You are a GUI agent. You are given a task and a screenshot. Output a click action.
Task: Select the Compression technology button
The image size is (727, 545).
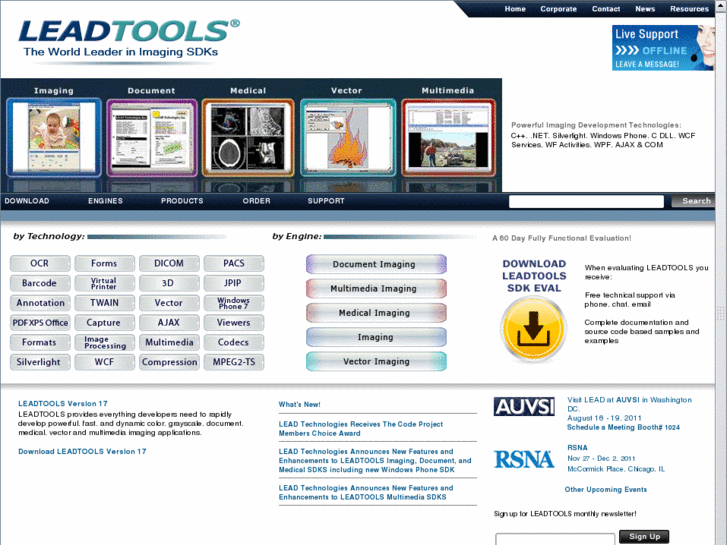click(x=169, y=362)
